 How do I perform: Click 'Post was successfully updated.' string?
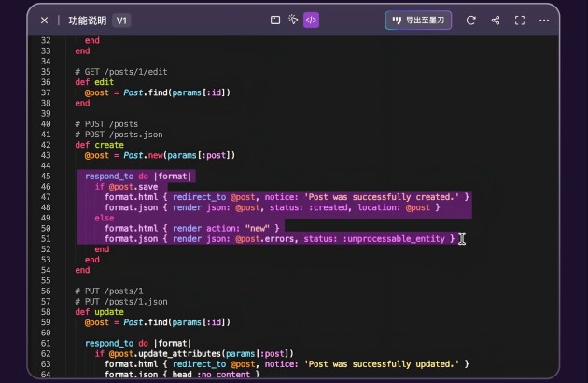coord(384,364)
